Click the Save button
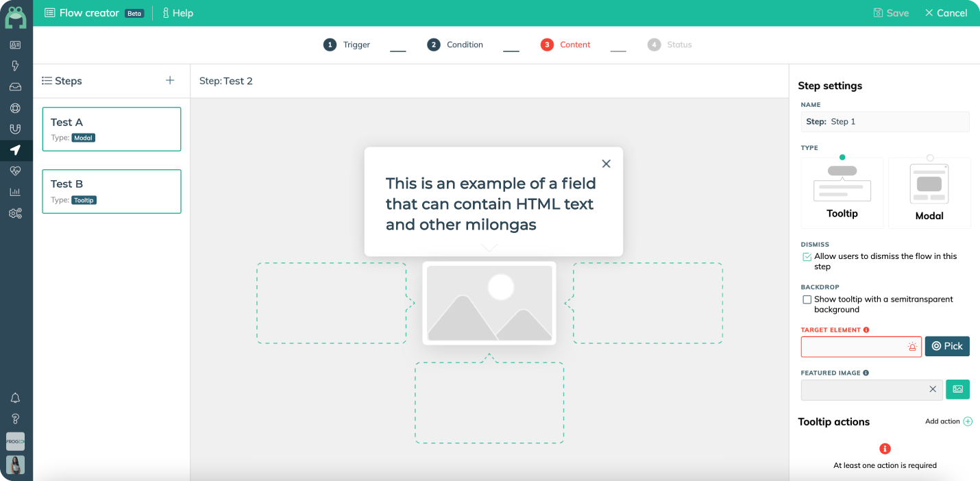 [891, 13]
